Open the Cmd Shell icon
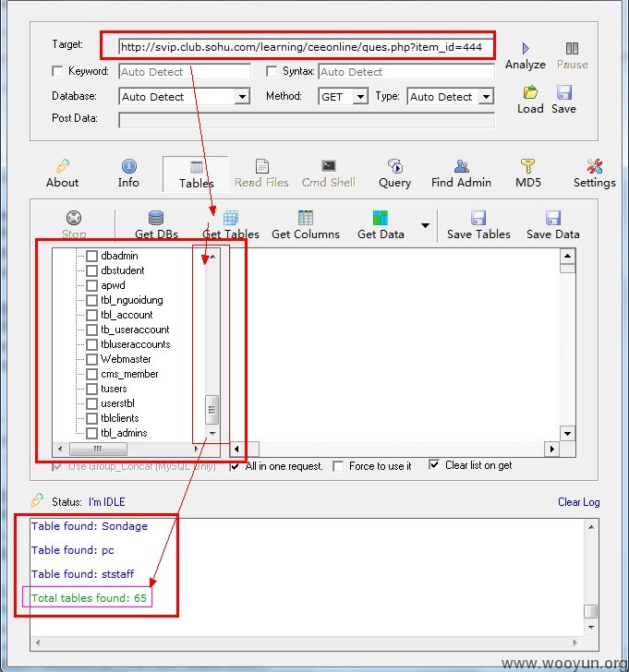 [329, 165]
